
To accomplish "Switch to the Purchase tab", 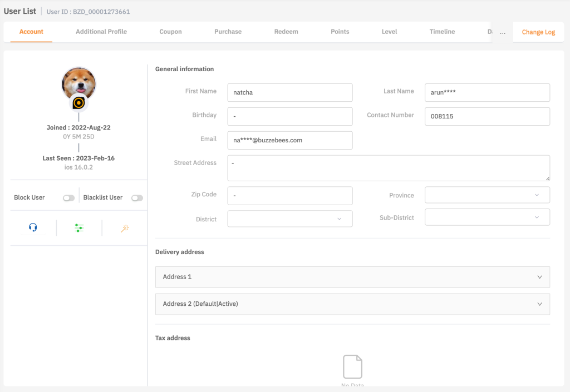I will click(228, 32).
